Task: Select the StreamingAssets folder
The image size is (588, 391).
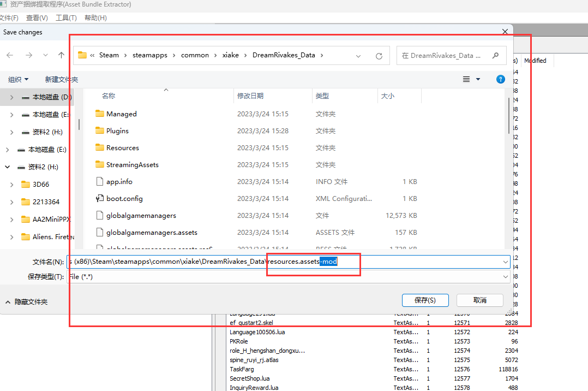Action: pyautogui.click(x=132, y=164)
